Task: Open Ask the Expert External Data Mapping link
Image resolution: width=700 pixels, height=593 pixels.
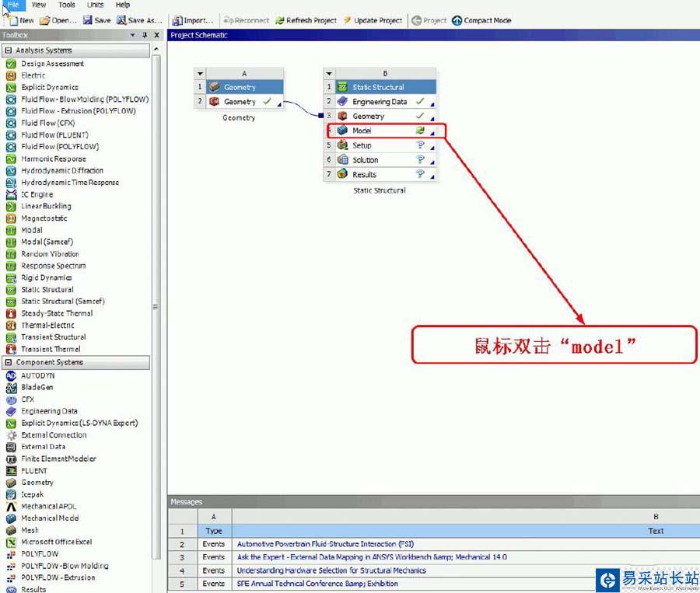Action: [372, 556]
